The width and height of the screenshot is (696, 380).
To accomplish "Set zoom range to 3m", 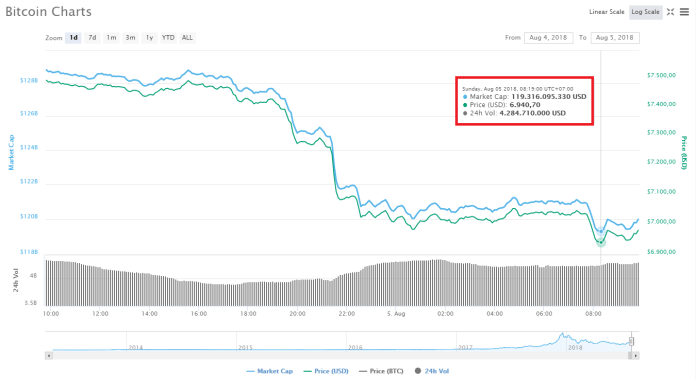I will click(x=130, y=38).
